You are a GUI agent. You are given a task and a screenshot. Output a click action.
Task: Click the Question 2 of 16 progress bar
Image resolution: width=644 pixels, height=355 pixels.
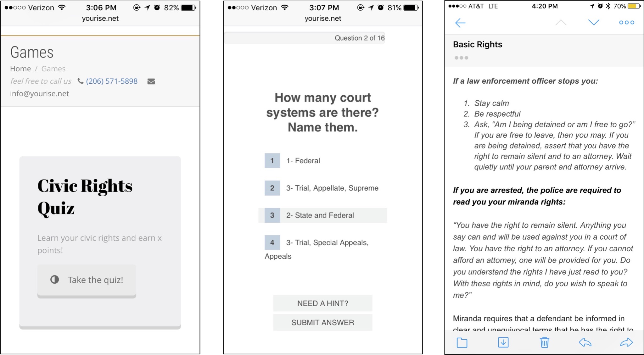(x=304, y=38)
